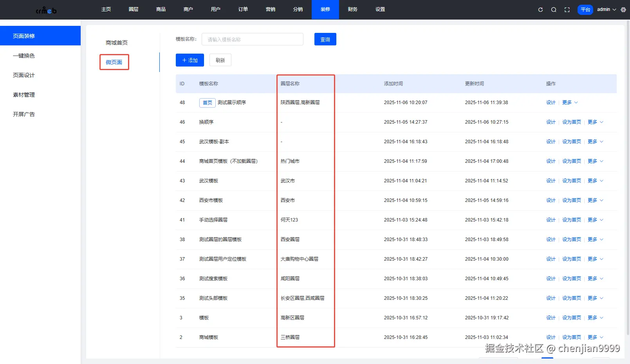The height and width of the screenshot is (364, 630).
Task: Select 开屏广告 in the sidebar
Action: tap(40, 114)
